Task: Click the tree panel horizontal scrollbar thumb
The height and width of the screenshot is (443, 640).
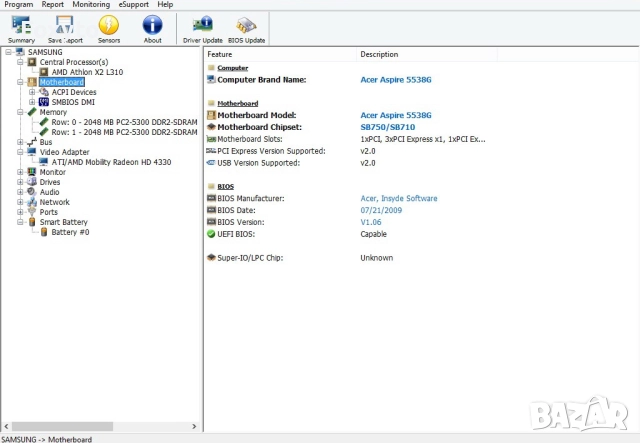Action: 62,426
